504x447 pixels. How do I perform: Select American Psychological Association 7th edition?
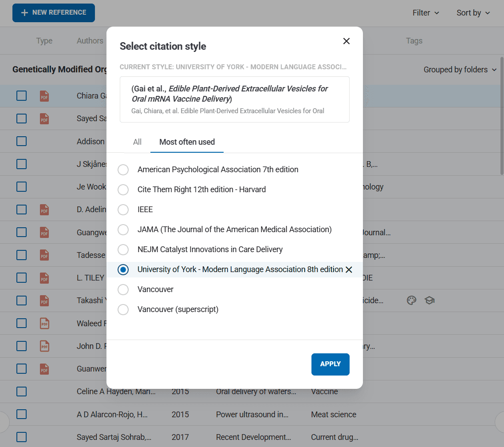point(123,170)
